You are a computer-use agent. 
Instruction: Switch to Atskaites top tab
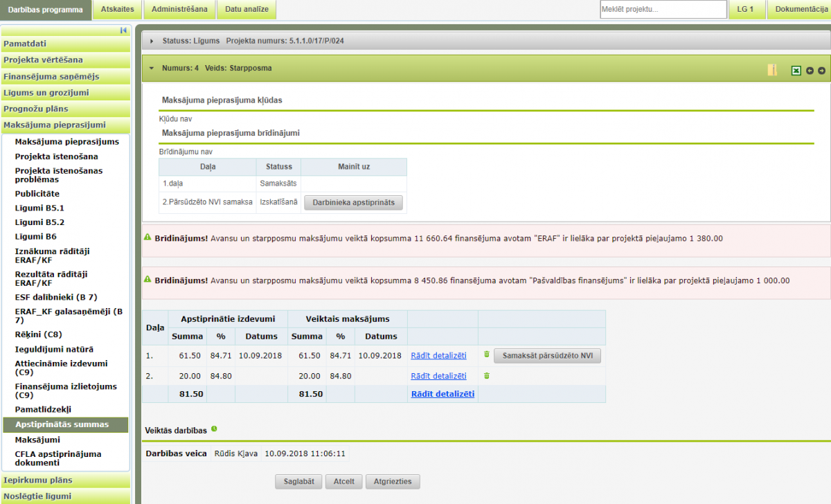pos(118,9)
